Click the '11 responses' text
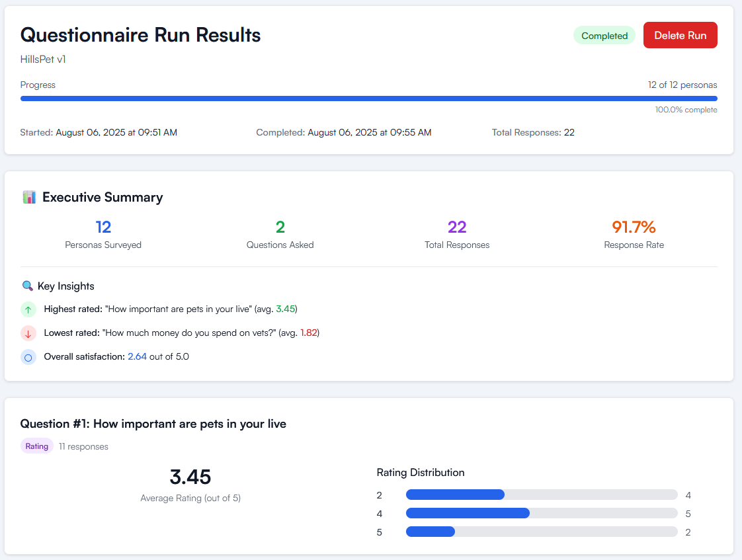 83,446
